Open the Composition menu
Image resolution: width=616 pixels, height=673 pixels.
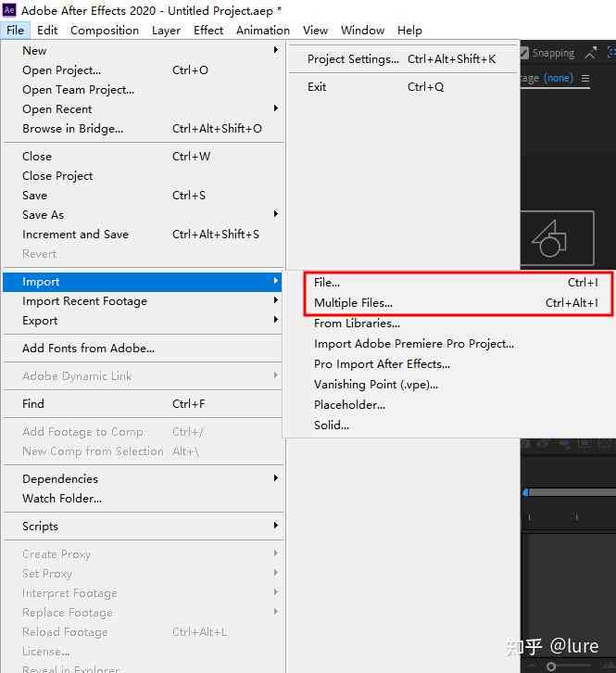[105, 31]
